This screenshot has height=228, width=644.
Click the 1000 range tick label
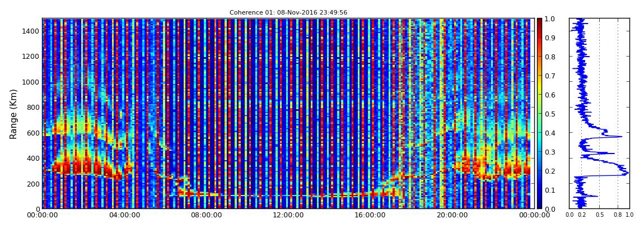31,82
